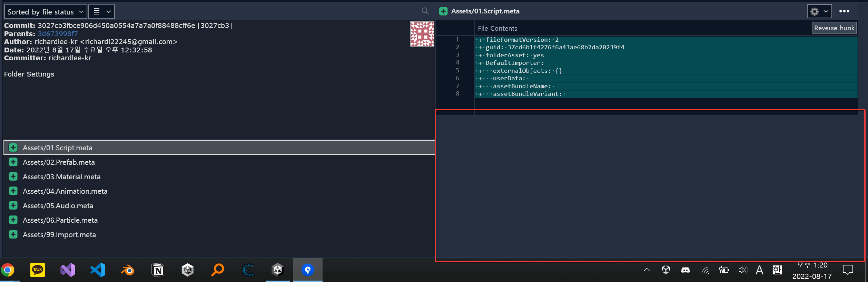Open blue VS Code from the taskbar

tap(98, 270)
